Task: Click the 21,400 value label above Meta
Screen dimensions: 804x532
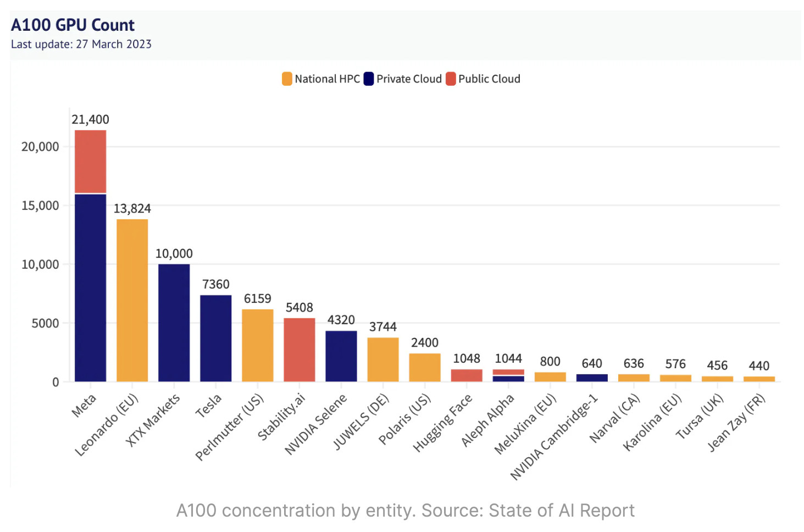Action: coord(91,120)
